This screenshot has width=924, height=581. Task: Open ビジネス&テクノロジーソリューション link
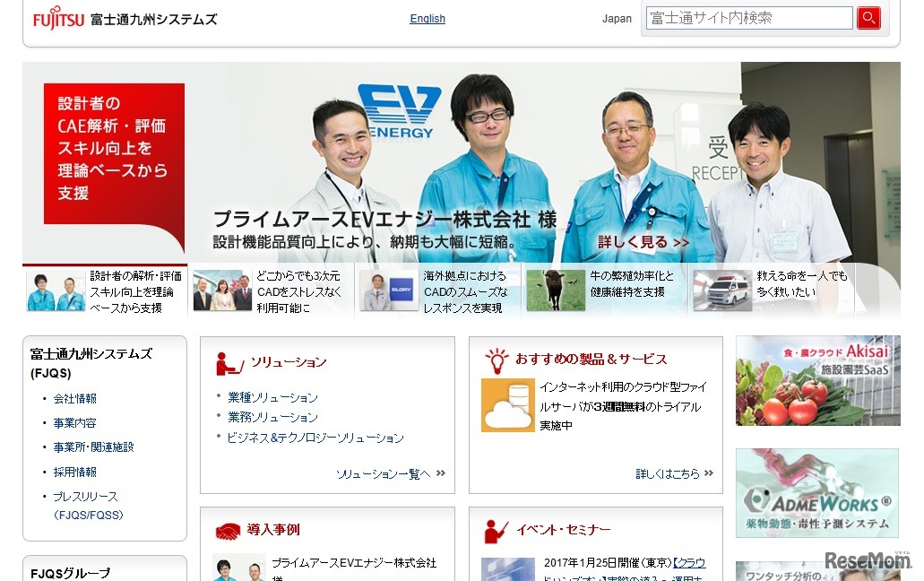point(315,438)
